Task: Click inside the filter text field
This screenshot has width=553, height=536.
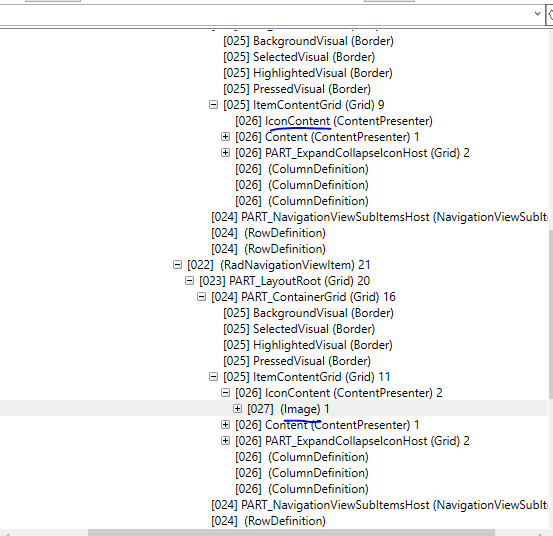Action: 265,15
